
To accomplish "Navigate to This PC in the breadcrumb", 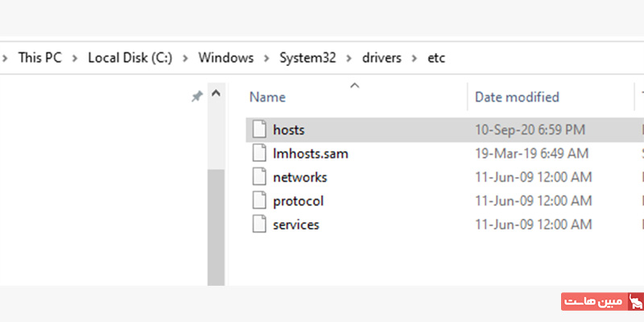I will coord(40,58).
